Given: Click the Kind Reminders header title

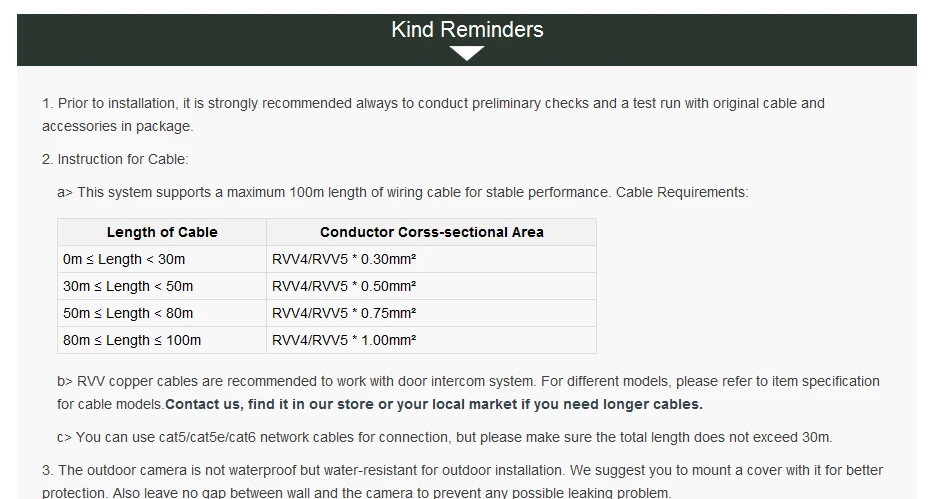Looking at the screenshot, I should (x=467, y=29).
